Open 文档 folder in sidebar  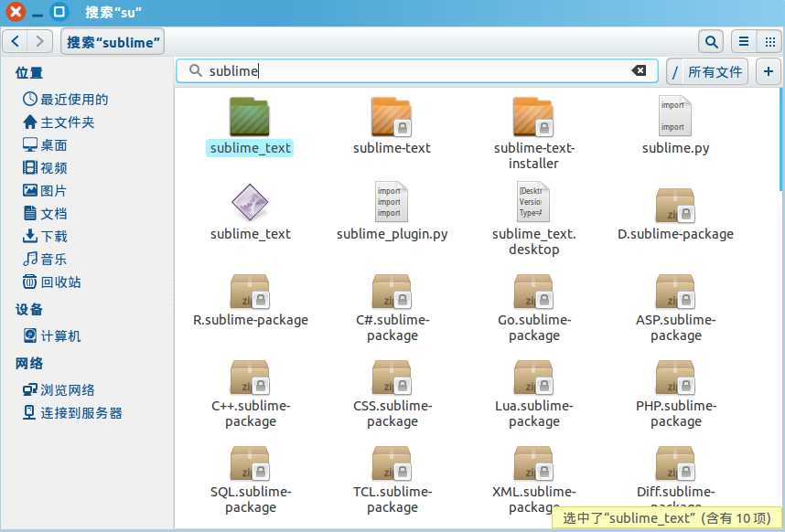pos(45,214)
